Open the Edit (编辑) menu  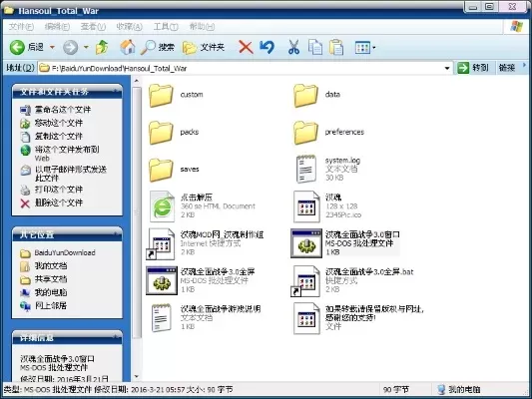click(x=57, y=27)
